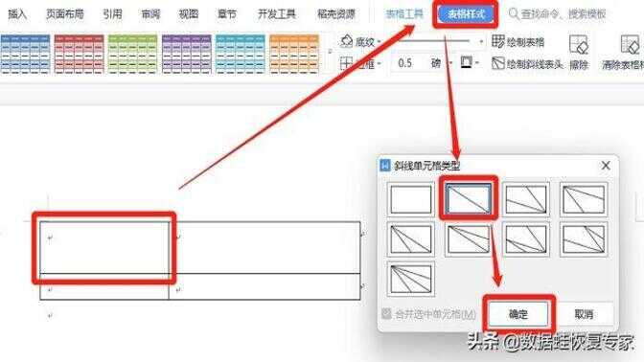This screenshot has height=362, width=644.
Task: Activate the 擦除 eraser tool
Action: point(579,52)
